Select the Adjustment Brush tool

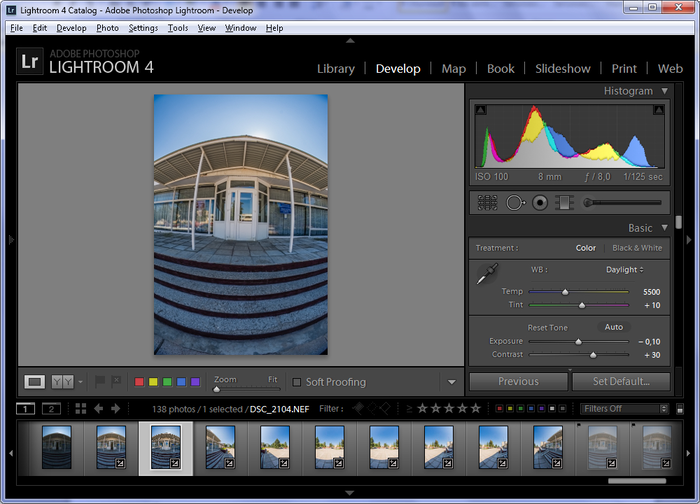[x=622, y=203]
